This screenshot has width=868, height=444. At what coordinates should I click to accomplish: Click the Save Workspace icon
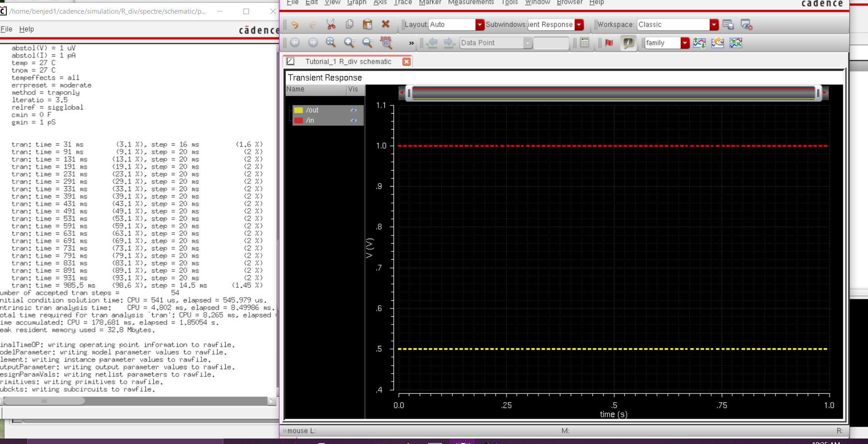(x=728, y=25)
